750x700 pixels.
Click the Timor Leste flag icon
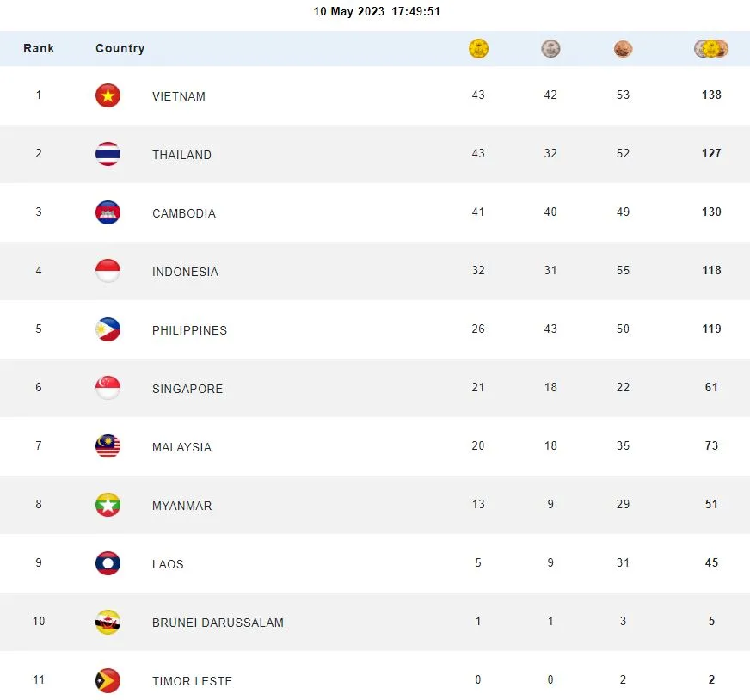click(108, 680)
